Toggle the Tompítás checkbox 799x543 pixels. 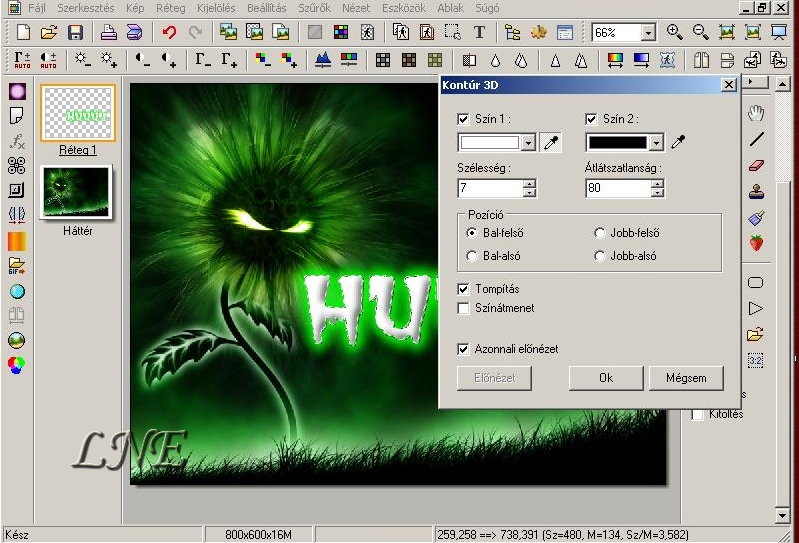click(x=463, y=289)
